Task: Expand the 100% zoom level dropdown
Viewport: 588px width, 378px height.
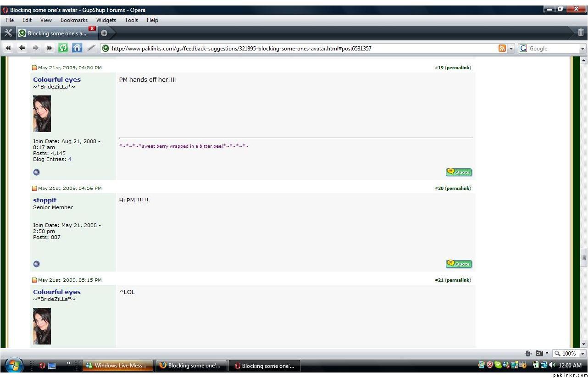Action: coord(583,354)
